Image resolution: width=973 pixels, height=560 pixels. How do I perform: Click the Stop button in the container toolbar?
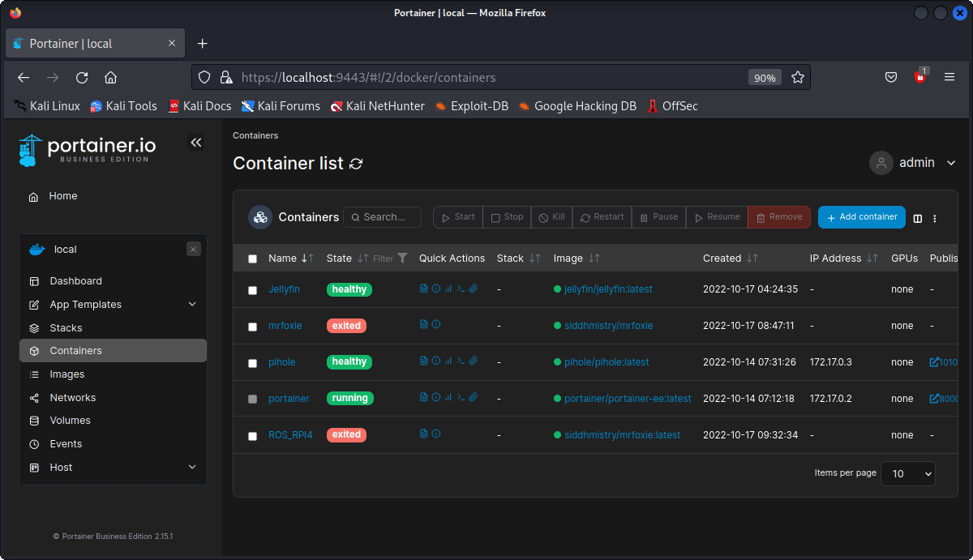[x=507, y=217]
